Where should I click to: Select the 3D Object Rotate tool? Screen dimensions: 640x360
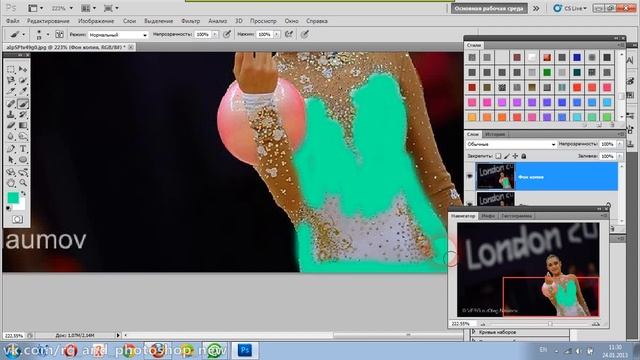pos(11,172)
